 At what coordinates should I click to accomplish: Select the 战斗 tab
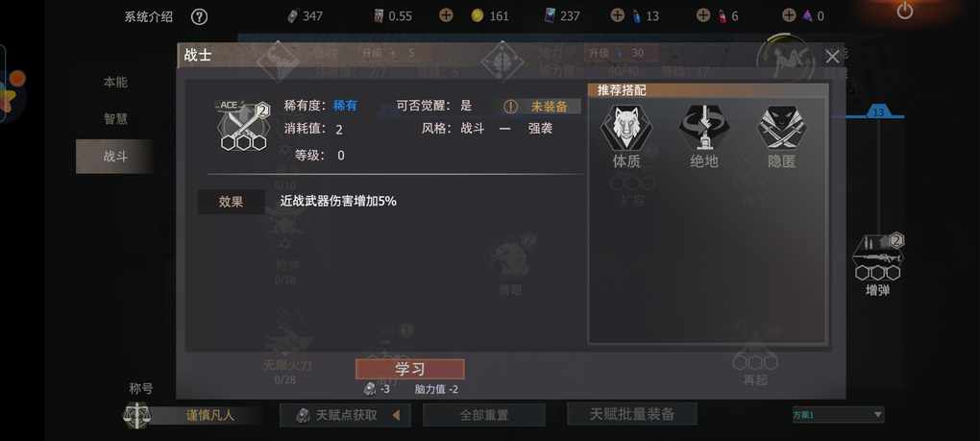pyautogui.click(x=115, y=157)
